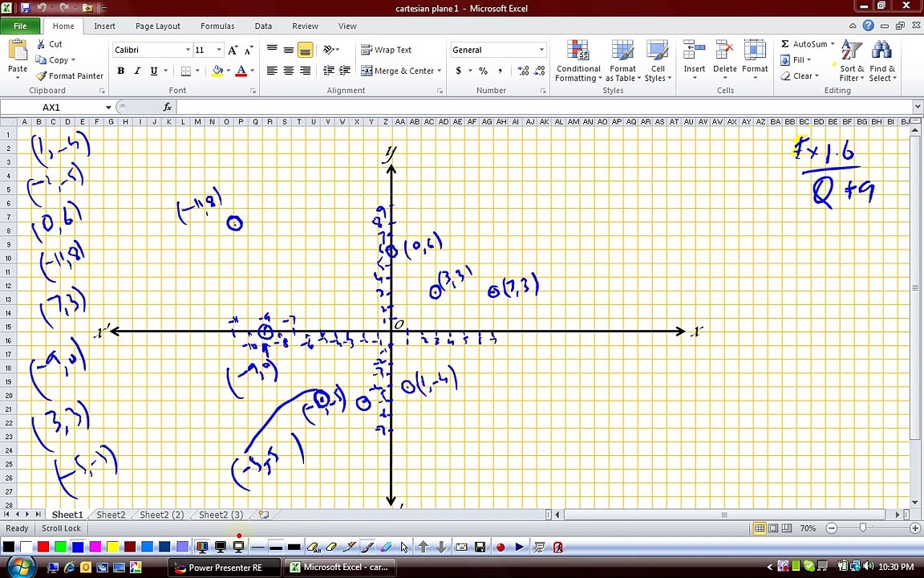The height and width of the screenshot is (578, 924).
Task: Open the font size 11 dropdown
Action: click(219, 50)
